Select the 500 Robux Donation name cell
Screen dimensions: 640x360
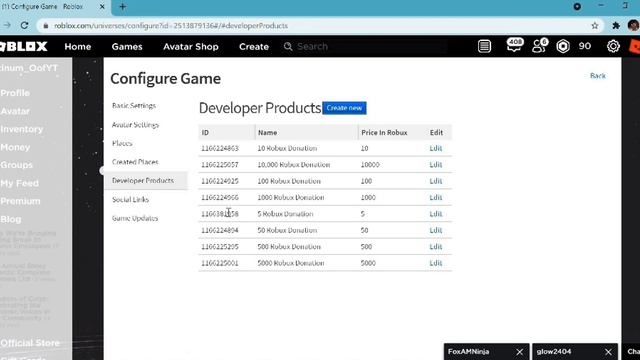[x=289, y=247]
